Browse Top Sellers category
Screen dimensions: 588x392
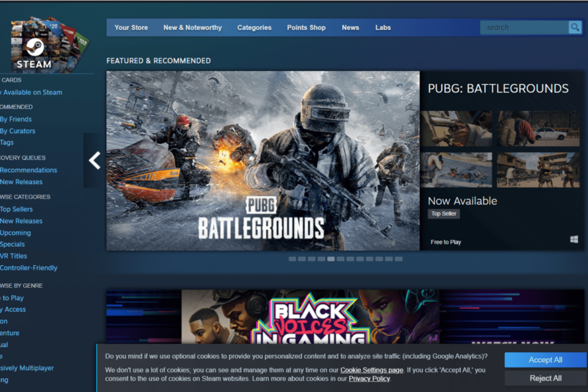pyautogui.click(x=16, y=209)
